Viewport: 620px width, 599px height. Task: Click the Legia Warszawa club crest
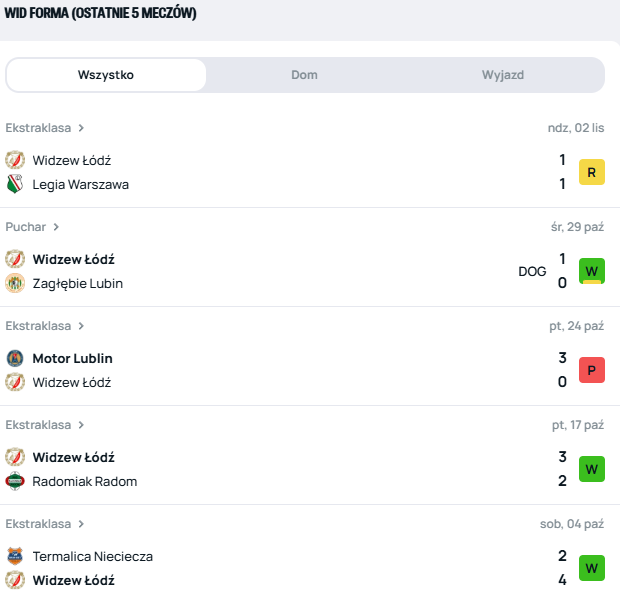[15, 184]
